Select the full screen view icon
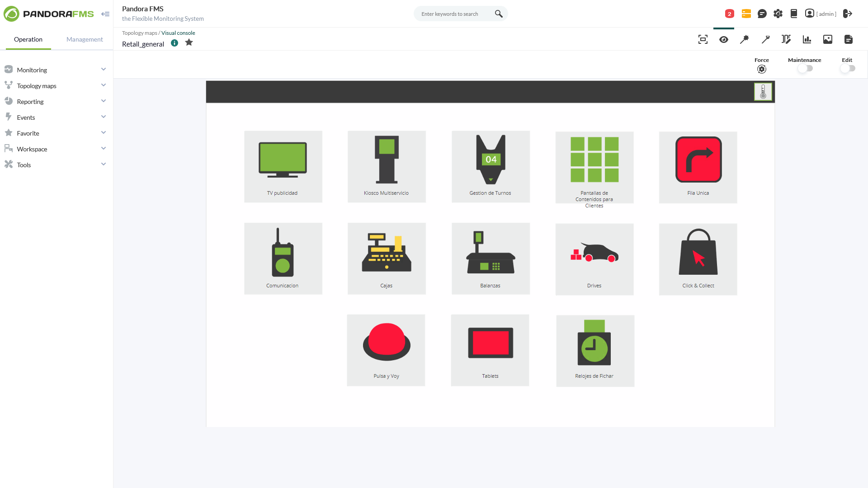The image size is (868, 488). pos(703,39)
